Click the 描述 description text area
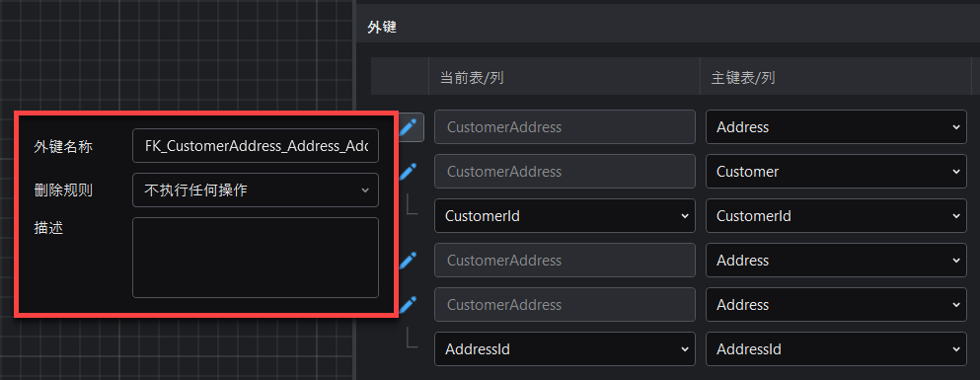980x380 pixels. point(255,258)
